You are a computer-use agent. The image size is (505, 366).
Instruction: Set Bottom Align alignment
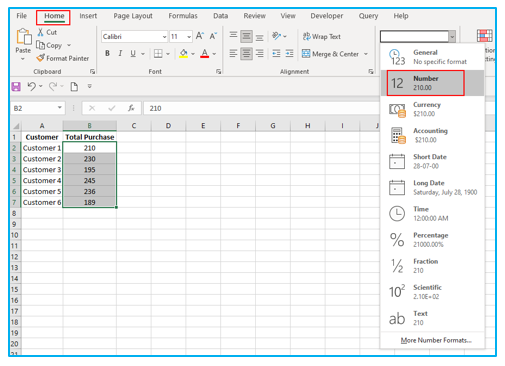[259, 36]
